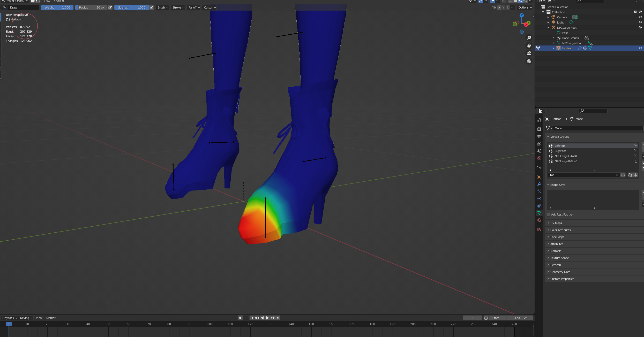The height and width of the screenshot is (337, 644).
Task: Enable the Add Rest Position checkbox
Action: (x=549, y=215)
